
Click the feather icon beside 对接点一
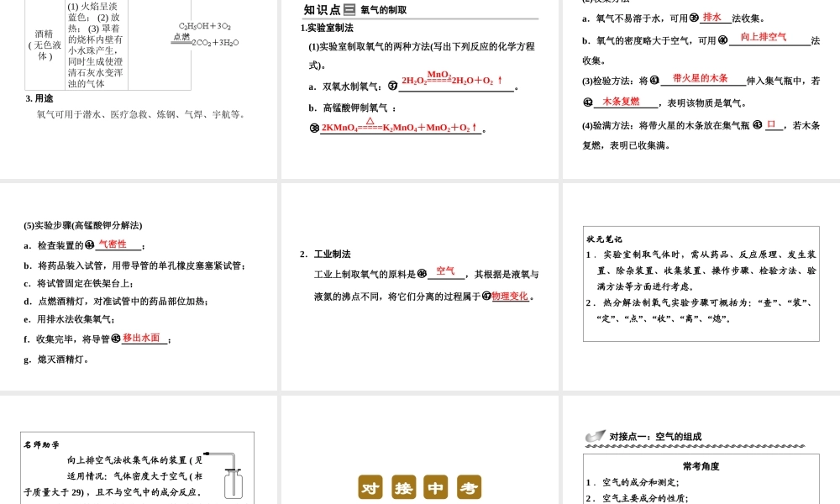coord(596,436)
